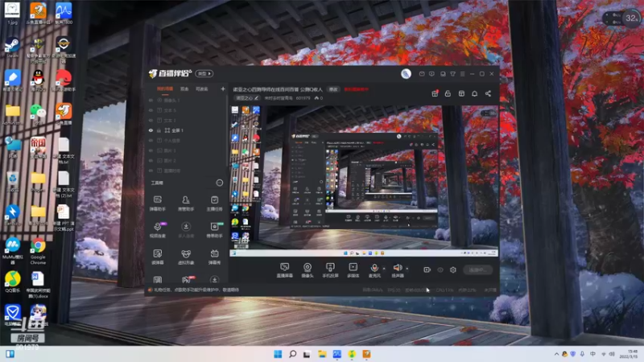Add a 直播屏幕 screen capture source
The height and width of the screenshot is (362, 644).
(284, 270)
